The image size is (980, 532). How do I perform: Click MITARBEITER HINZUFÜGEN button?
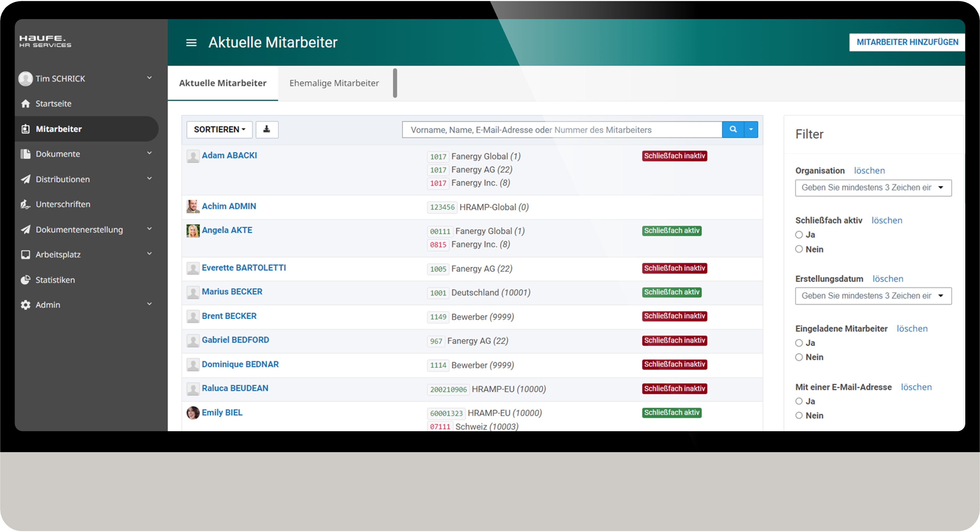(x=907, y=42)
